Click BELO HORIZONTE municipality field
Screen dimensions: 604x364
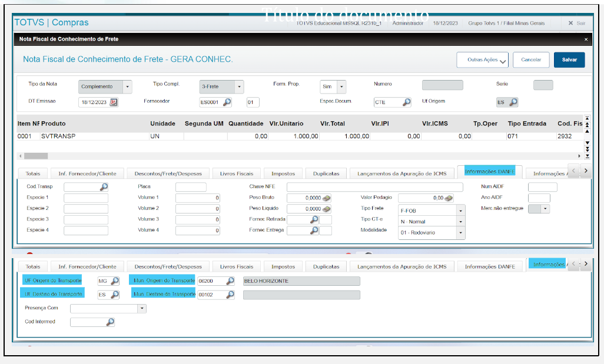(x=301, y=281)
